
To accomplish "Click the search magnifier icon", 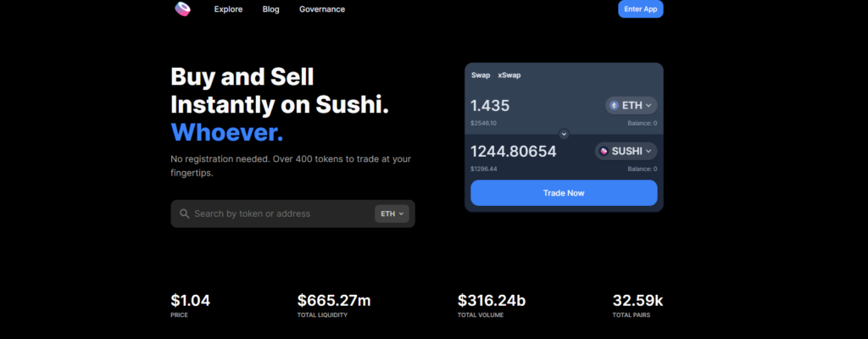I will (184, 214).
